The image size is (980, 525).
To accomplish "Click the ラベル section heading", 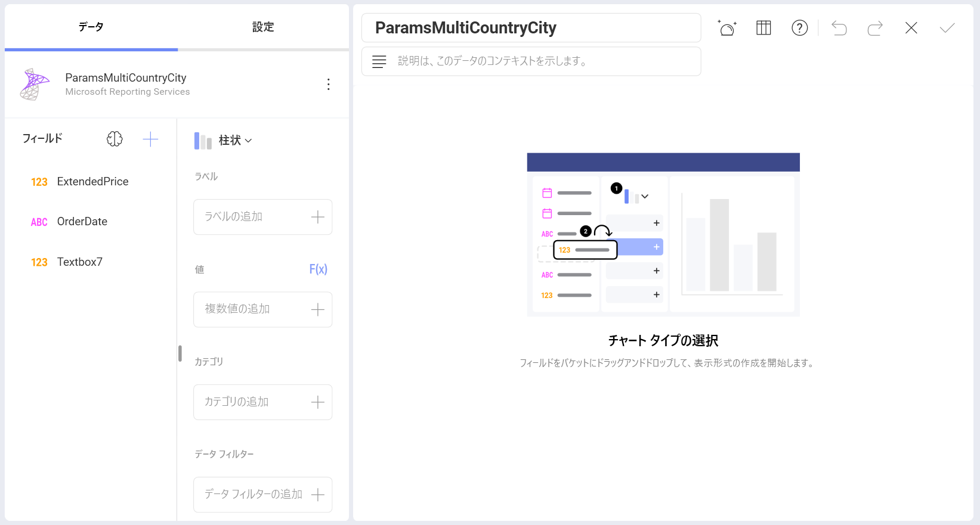I will coord(206,176).
